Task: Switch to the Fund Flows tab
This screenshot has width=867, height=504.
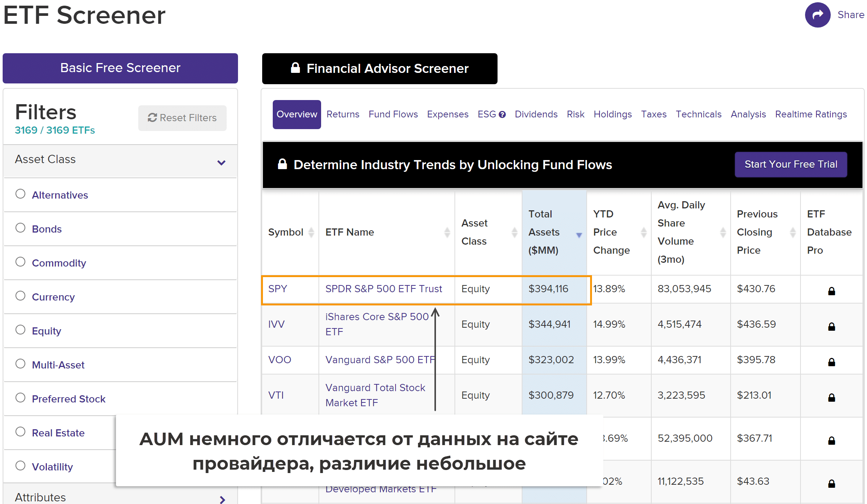Action: point(393,114)
